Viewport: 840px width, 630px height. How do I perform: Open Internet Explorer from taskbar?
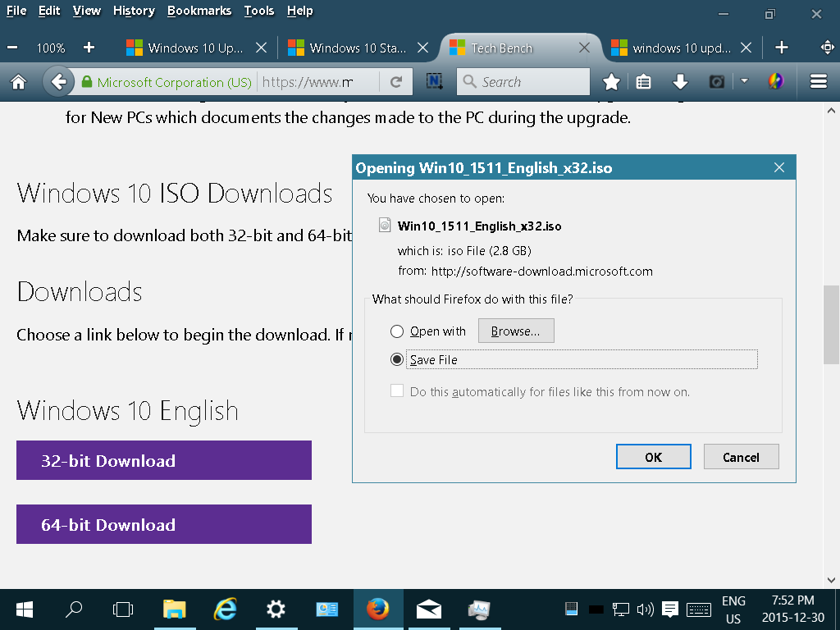[225, 609]
